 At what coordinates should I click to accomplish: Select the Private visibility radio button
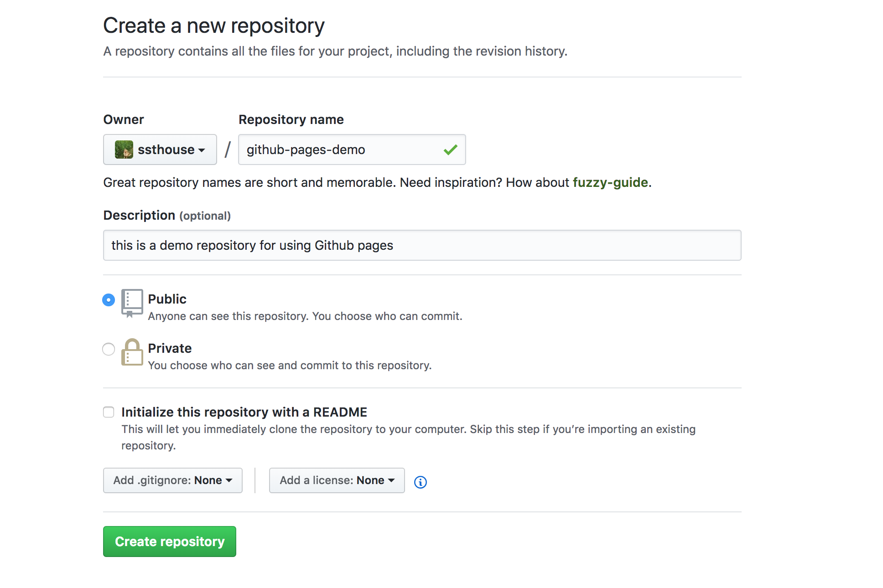point(109,349)
